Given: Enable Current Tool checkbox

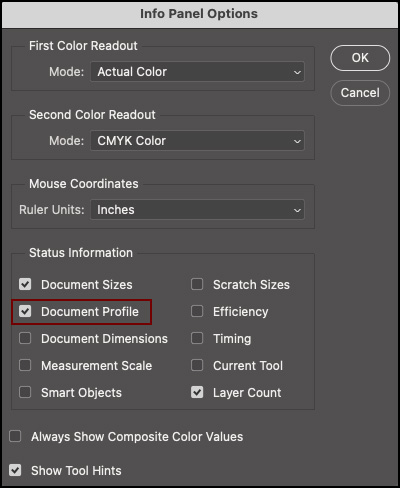Looking at the screenshot, I should (197, 365).
